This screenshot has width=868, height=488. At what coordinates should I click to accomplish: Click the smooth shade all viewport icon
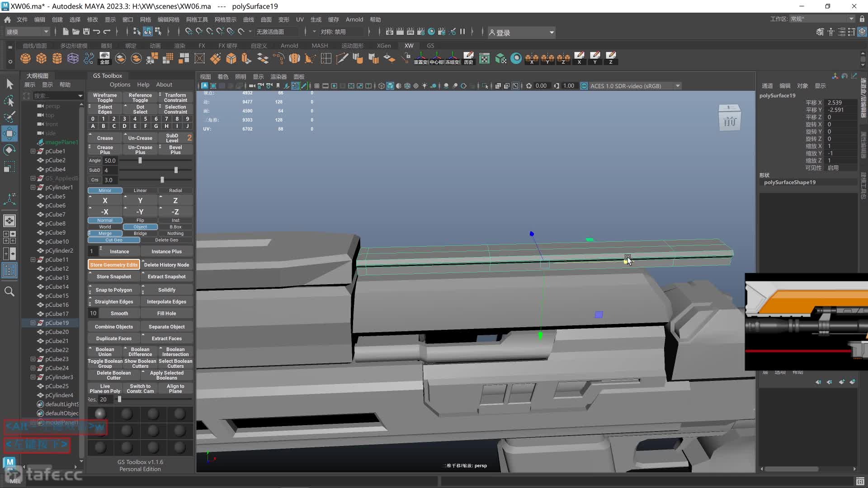[390, 86]
